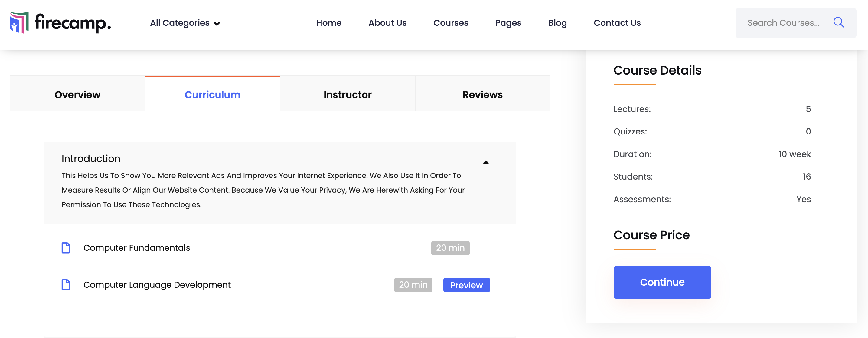Screen dimensions: 868x338
Task: Click the Computer Fundamentals document icon
Action: [66, 248]
